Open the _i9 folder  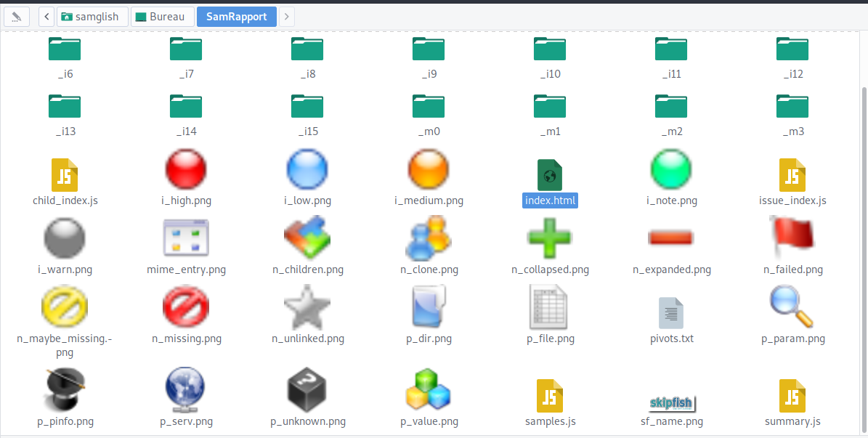pyautogui.click(x=429, y=48)
